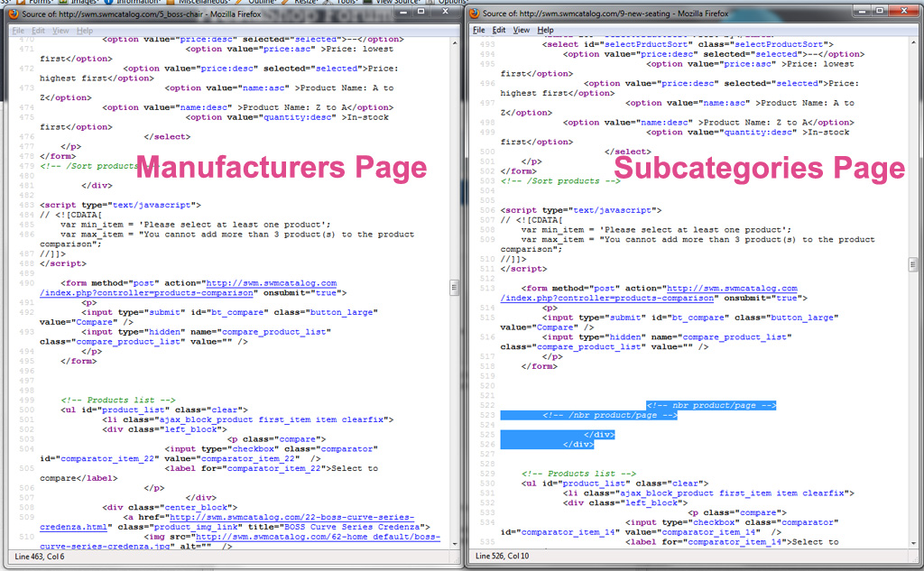This screenshot has width=924, height=571.
Task: Follow the products-comparison form action link on line 513
Action: click(649, 293)
